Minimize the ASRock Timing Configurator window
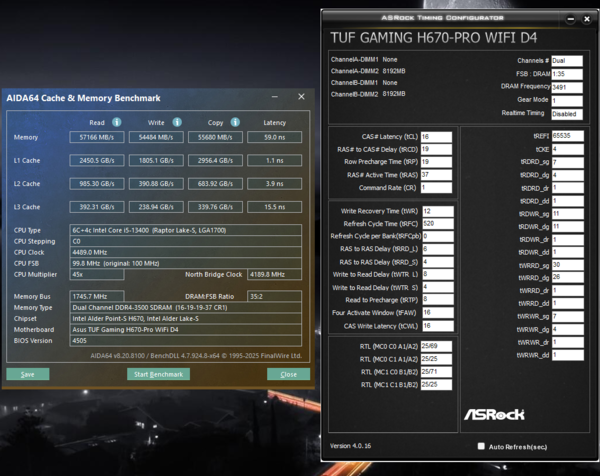Viewport: 600px width, 476px height. point(571,19)
